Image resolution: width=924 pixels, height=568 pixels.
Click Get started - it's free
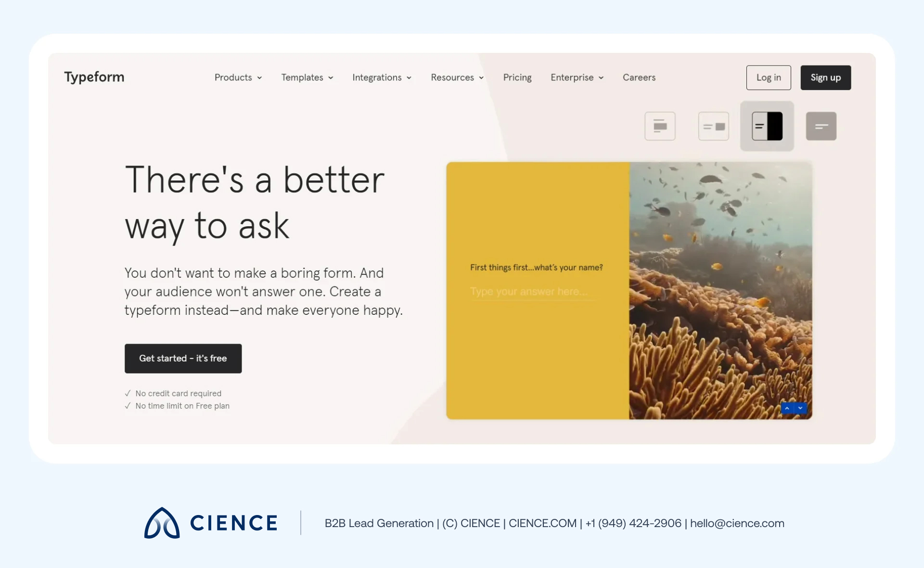click(x=183, y=358)
